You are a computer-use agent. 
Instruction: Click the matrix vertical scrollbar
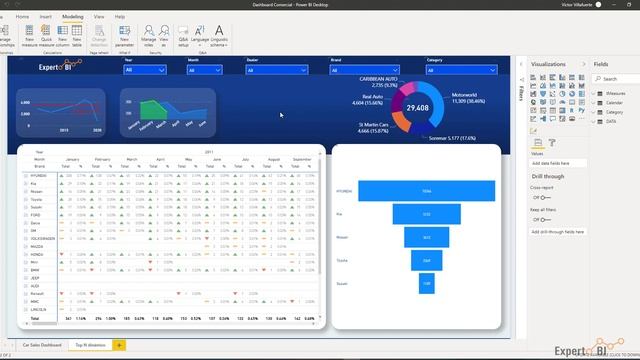(320, 216)
